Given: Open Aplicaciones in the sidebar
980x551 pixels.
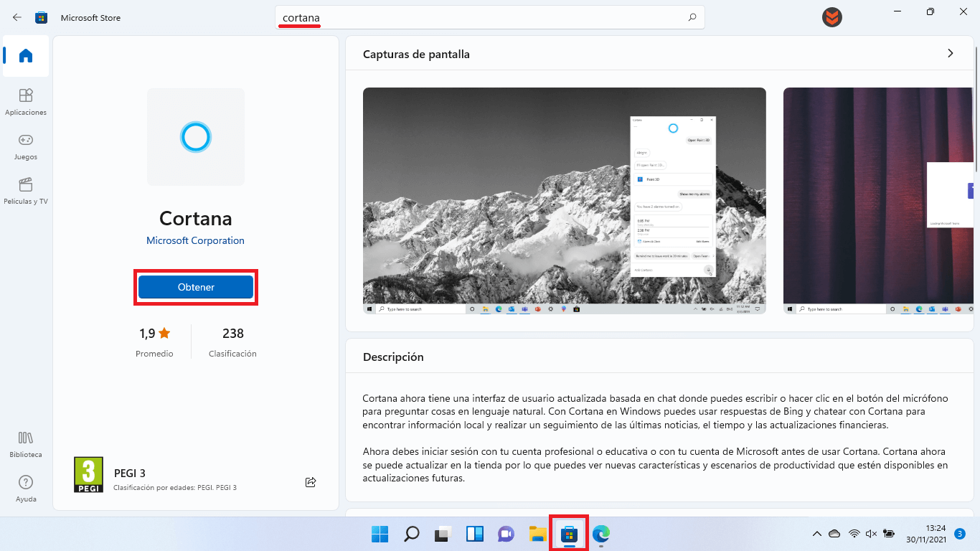Looking at the screenshot, I should (x=26, y=101).
